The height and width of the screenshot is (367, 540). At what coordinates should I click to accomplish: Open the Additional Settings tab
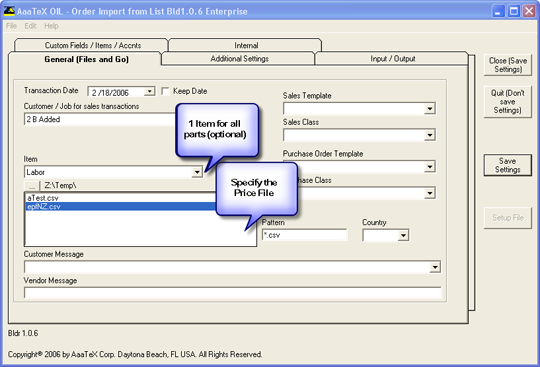pyautogui.click(x=239, y=59)
